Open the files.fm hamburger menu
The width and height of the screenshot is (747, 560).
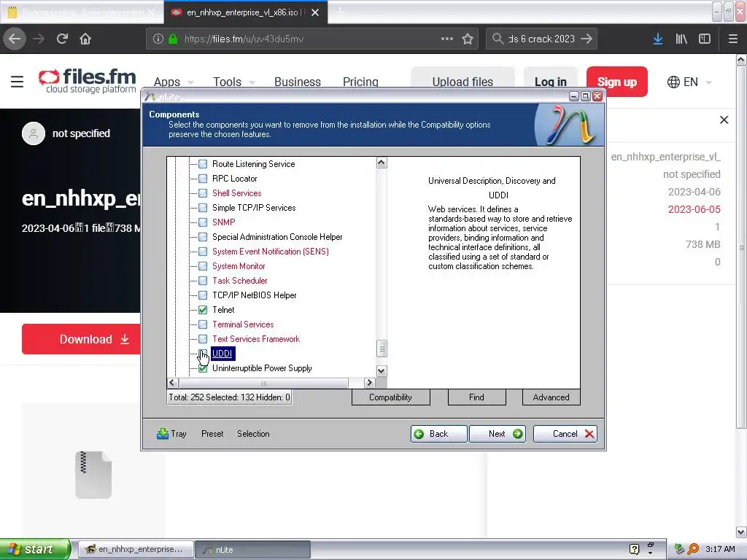click(18, 82)
